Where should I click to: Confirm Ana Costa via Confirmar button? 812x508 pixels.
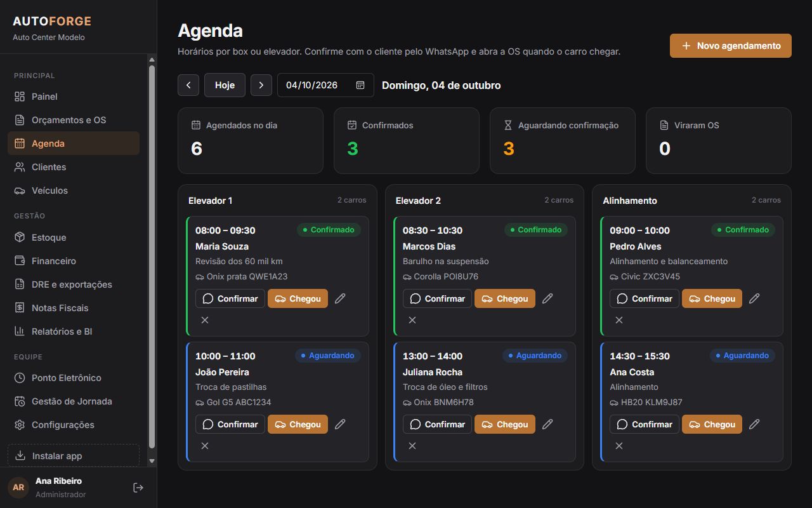pyautogui.click(x=645, y=424)
